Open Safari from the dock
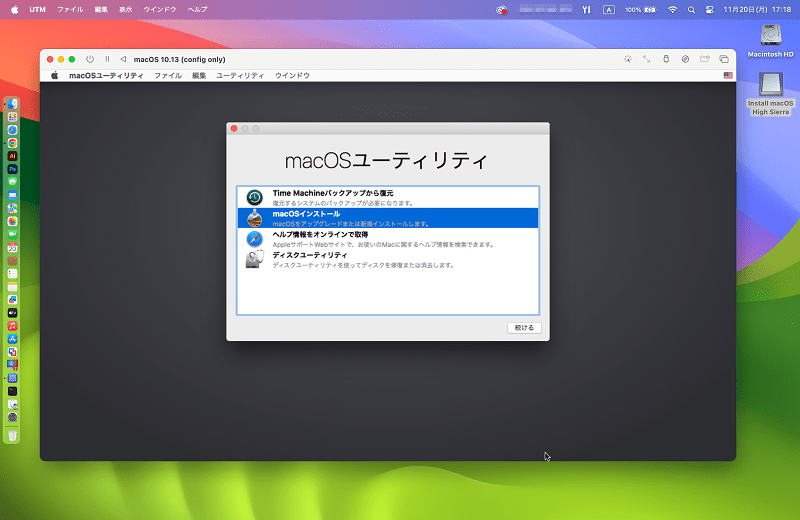The image size is (800, 520). tap(12, 130)
